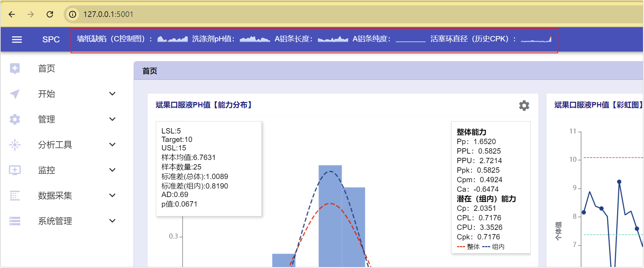Click the SPC title in header

(51, 40)
